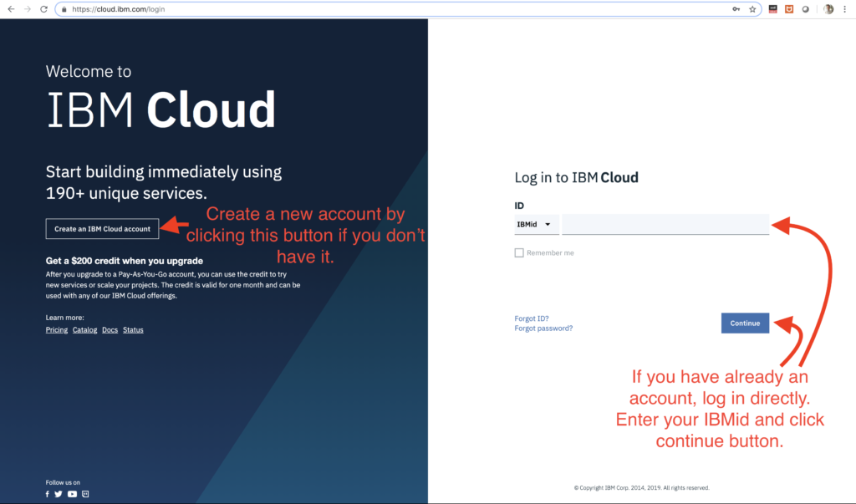Click the 'Follow us on' label
Screen dimensions: 856x504
point(63,482)
